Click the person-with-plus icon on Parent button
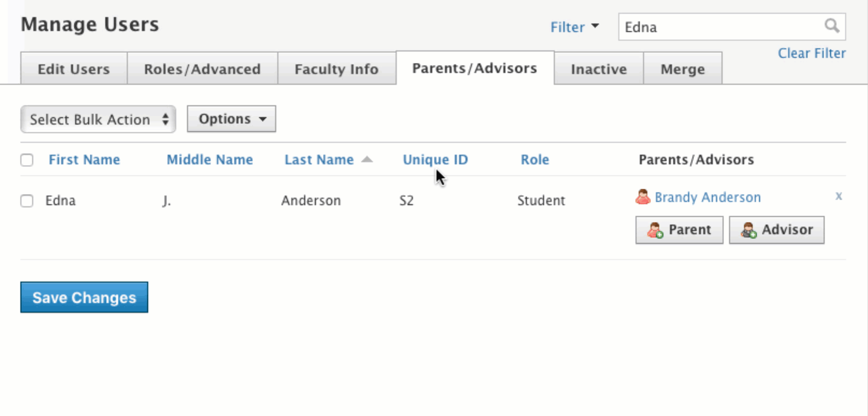The image size is (868, 416). click(655, 230)
